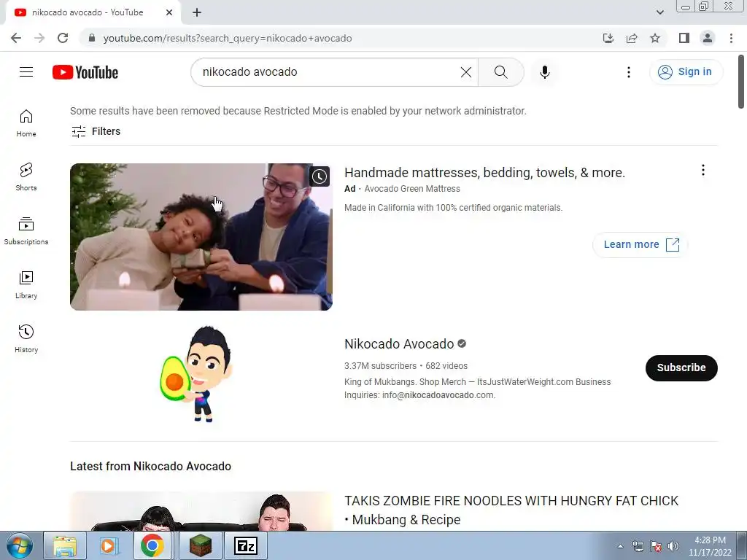Screen dimensions: 747x560
Task: Click the Sign in button
Action: coord(686,72)
